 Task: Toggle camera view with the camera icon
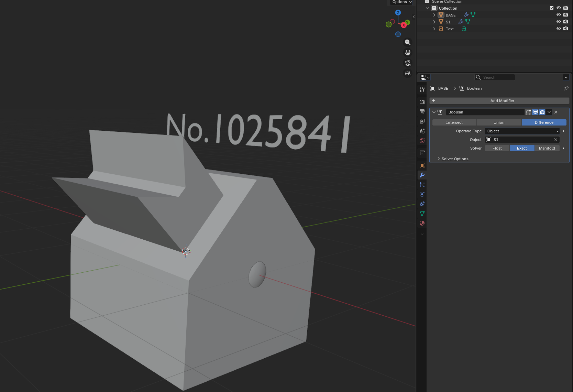click(408, 63)
